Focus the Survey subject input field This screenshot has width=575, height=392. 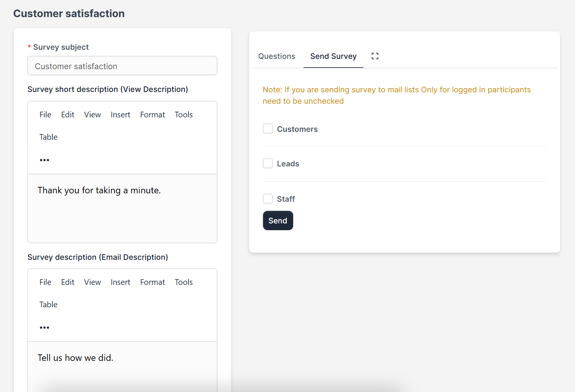tap(122, 66)
